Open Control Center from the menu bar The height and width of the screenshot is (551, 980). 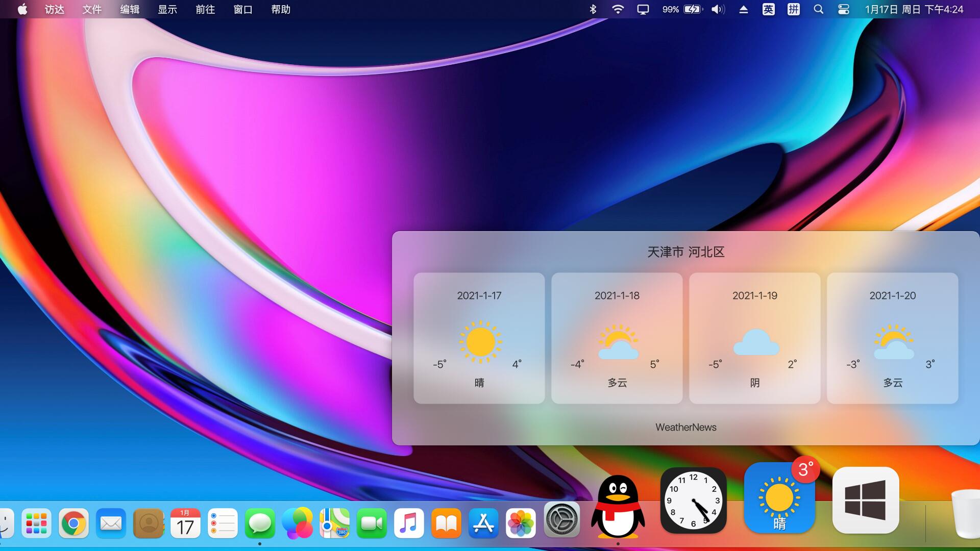coord(844,9)
